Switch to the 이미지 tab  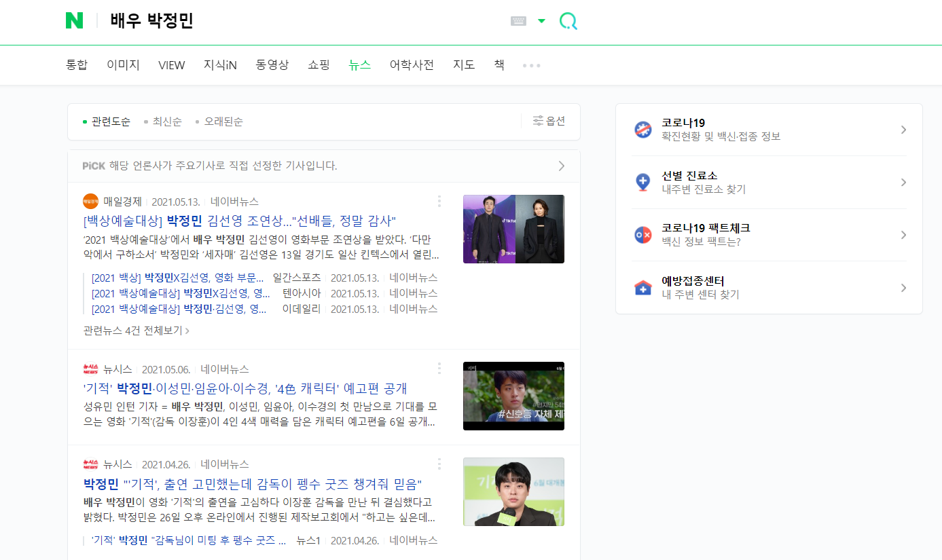coord(123,65)
